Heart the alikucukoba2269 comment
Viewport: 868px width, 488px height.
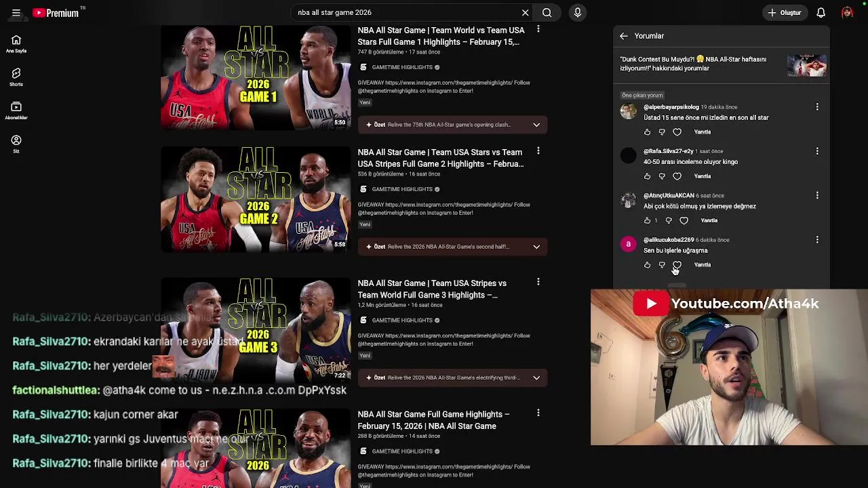coord(677,265)
